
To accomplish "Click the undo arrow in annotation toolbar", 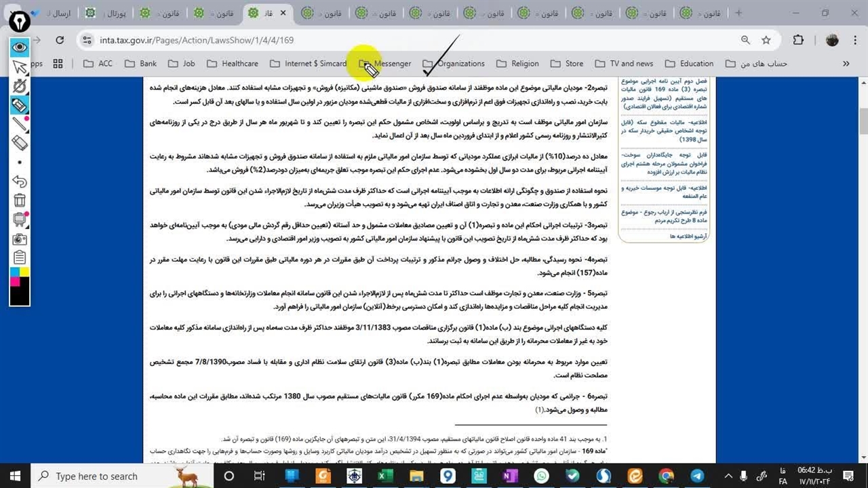I will 20,181.
